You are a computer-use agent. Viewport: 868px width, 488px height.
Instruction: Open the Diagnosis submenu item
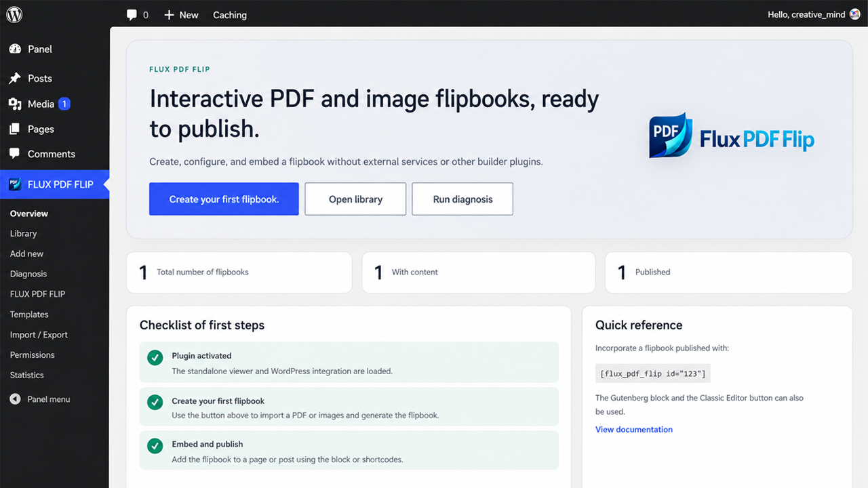(x=28, y=274)
